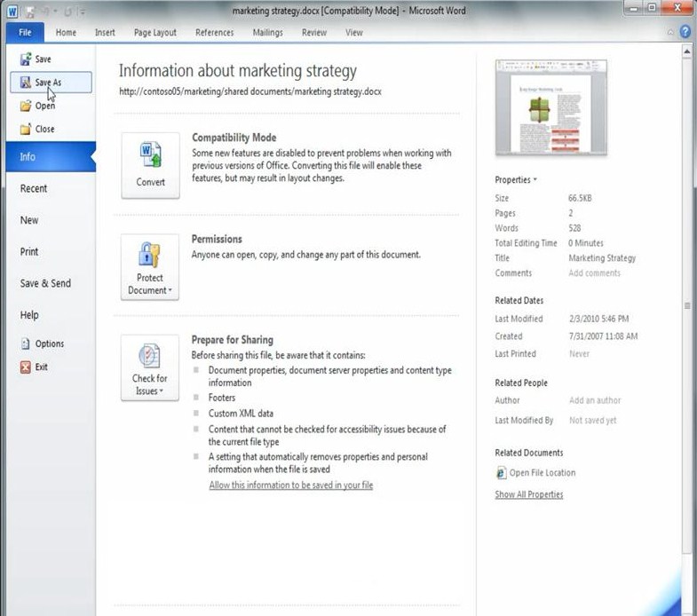Click the Prepare for Sharing heading
The width and height of the screenshot is (697, 616).
coord(232,340)
